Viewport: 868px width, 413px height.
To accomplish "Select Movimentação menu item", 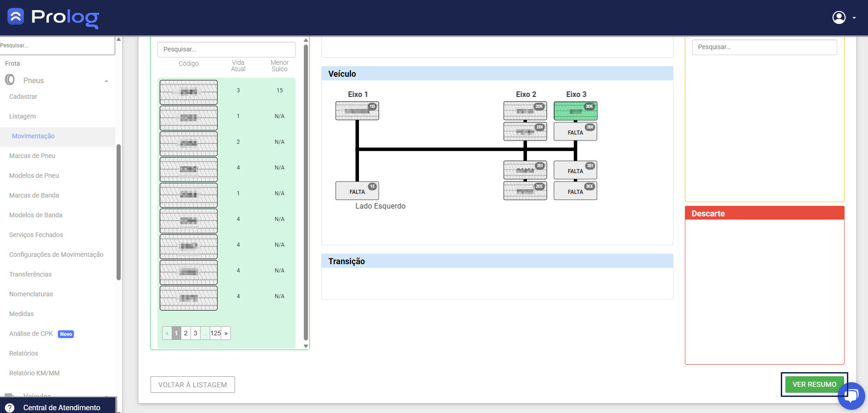I will (x=33, y=136).
